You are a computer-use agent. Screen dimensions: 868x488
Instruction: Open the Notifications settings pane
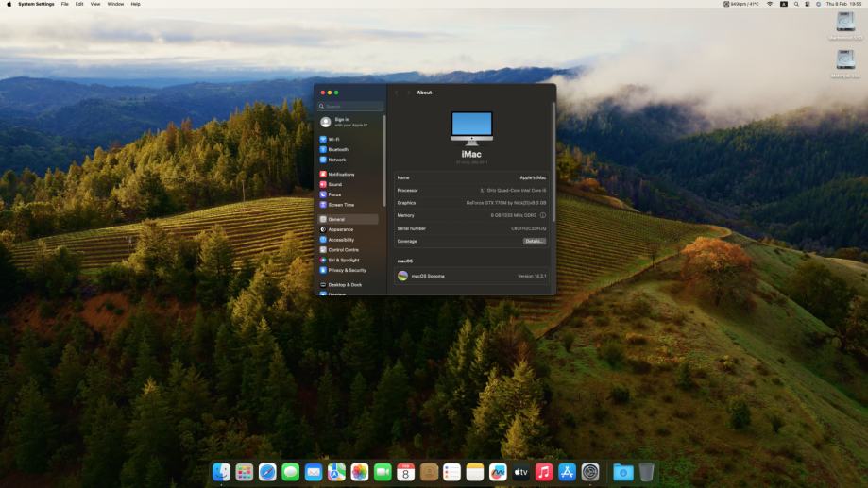[x=341, y=175]
